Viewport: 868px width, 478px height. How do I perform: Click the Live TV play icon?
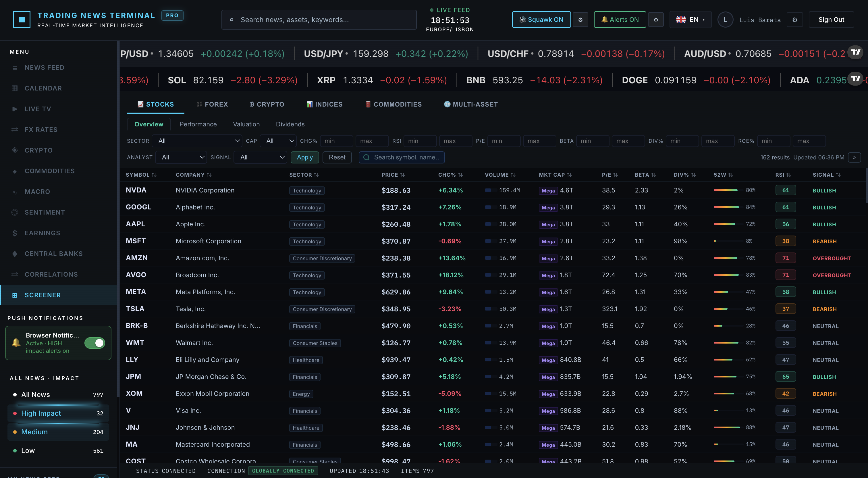tap(14, 109)
